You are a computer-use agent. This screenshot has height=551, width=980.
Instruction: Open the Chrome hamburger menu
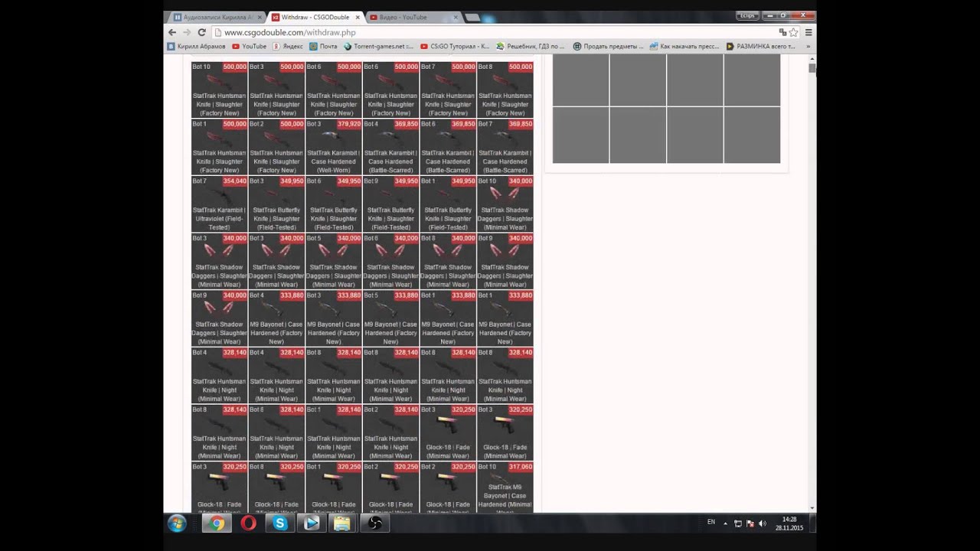tap(808, 32)
